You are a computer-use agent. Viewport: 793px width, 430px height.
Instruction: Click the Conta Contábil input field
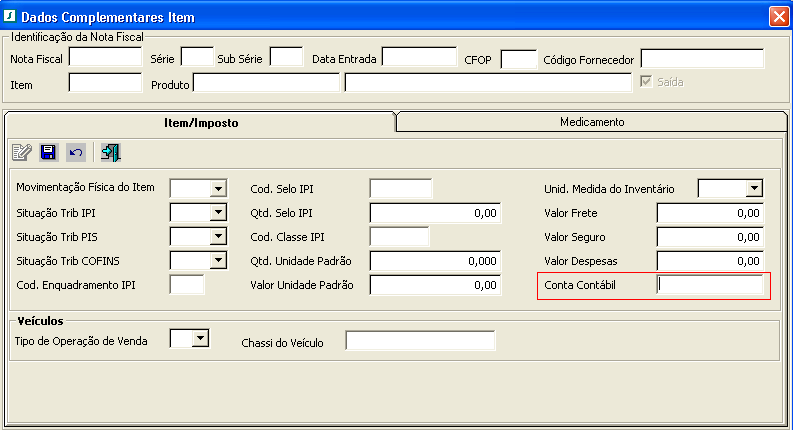click(710, 285)
